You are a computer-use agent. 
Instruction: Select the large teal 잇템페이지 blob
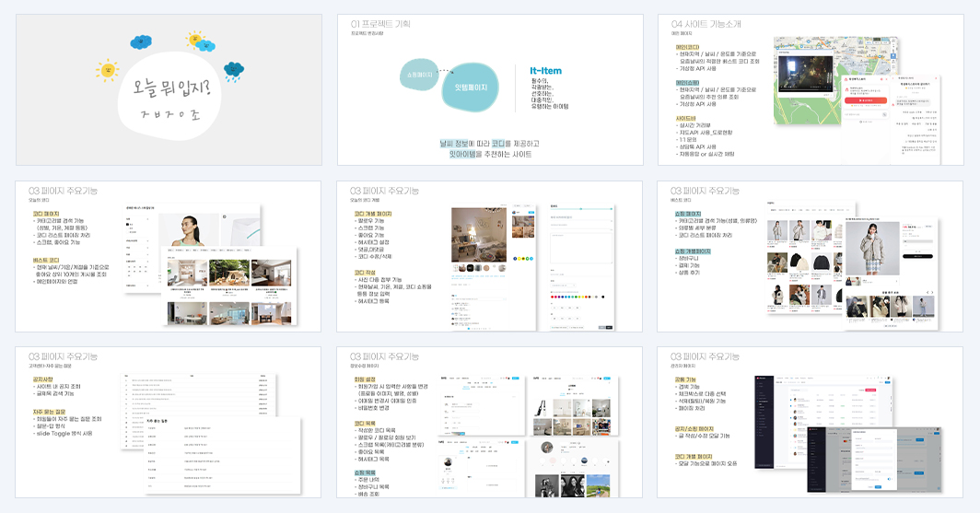470,87
